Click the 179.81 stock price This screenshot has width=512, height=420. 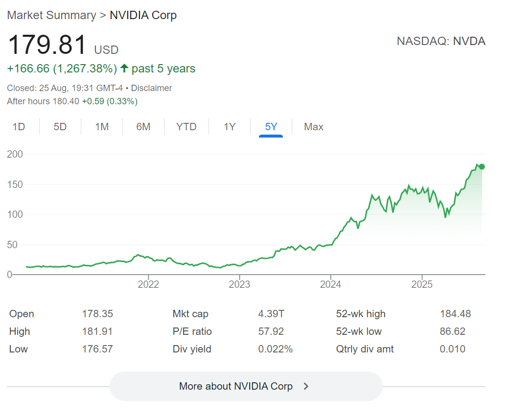coord(47,45)
